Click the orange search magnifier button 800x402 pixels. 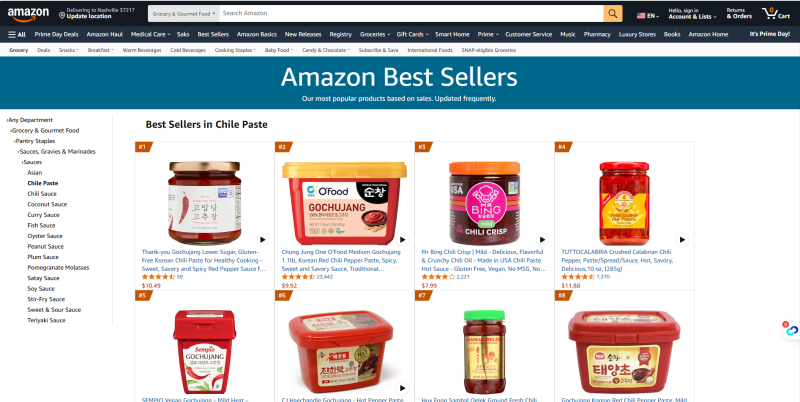[613, 13]
